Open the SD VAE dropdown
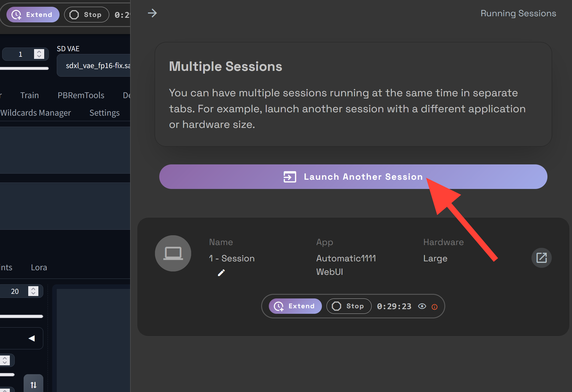This screenshot has height=392, width=572. click(x=94, y=65)
